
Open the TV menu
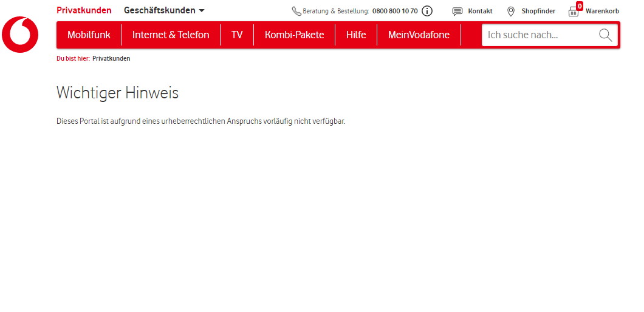pyautogui.click(x=237, y=35)
